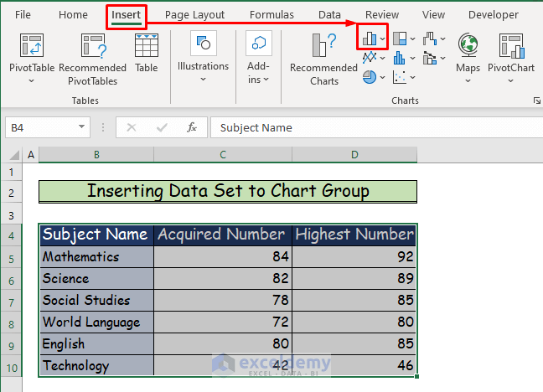Select the Subject Name header cell
Viewport: 543px width, 392px height.
pyautogui.click(x=96, y=235)
